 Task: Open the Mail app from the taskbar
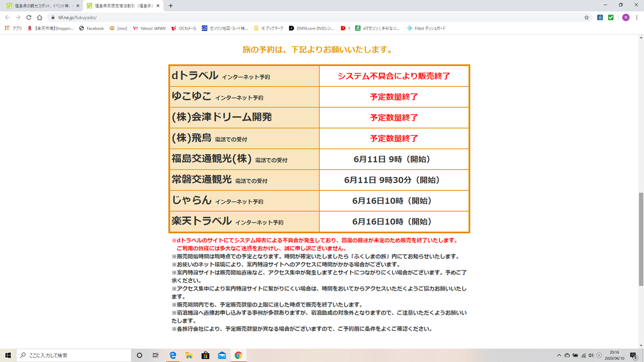tap(222, 355)
